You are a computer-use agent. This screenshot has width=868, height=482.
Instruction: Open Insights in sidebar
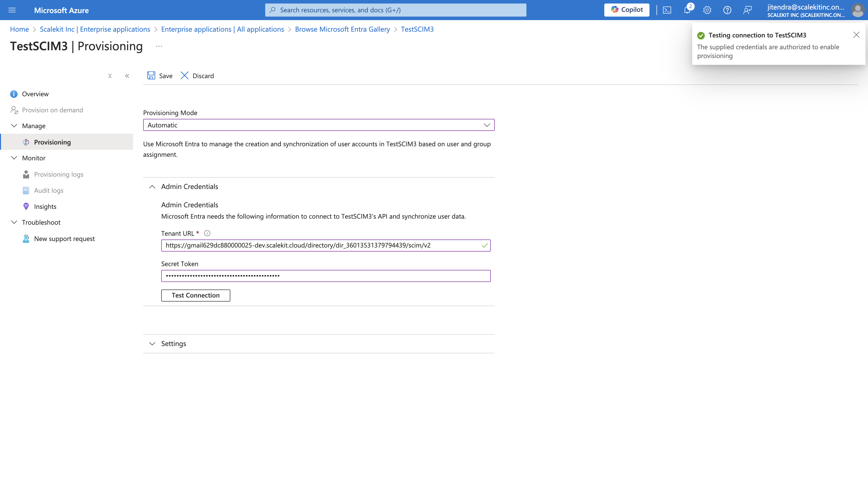coord(45,207)
